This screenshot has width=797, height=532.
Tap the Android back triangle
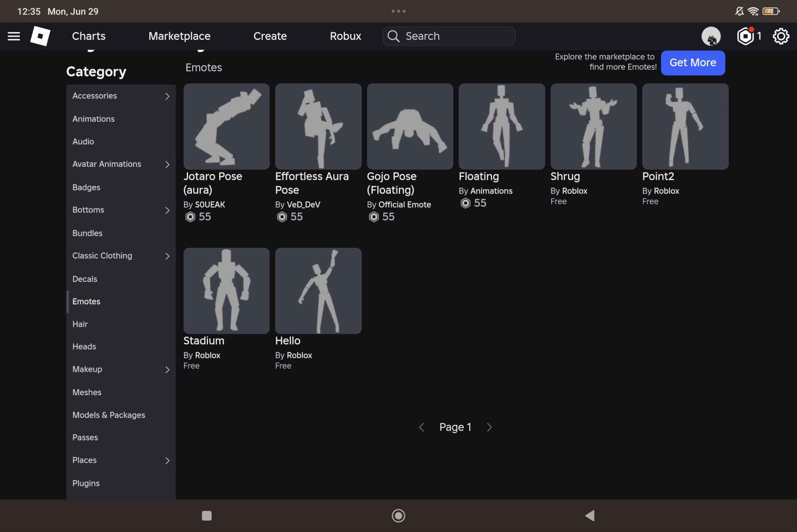coord(590,515)
